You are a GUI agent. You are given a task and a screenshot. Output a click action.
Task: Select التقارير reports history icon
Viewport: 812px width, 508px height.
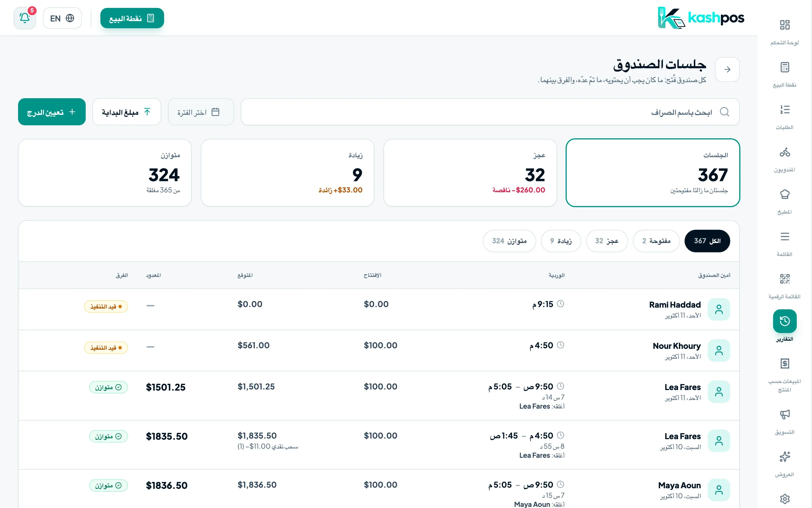coord(784,321)
